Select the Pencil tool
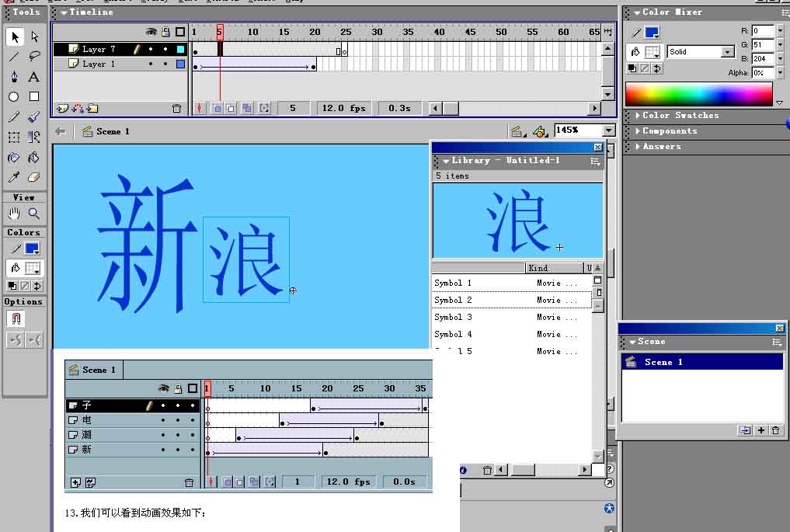This screenshot has height=532, width=790. pos(14,116)
